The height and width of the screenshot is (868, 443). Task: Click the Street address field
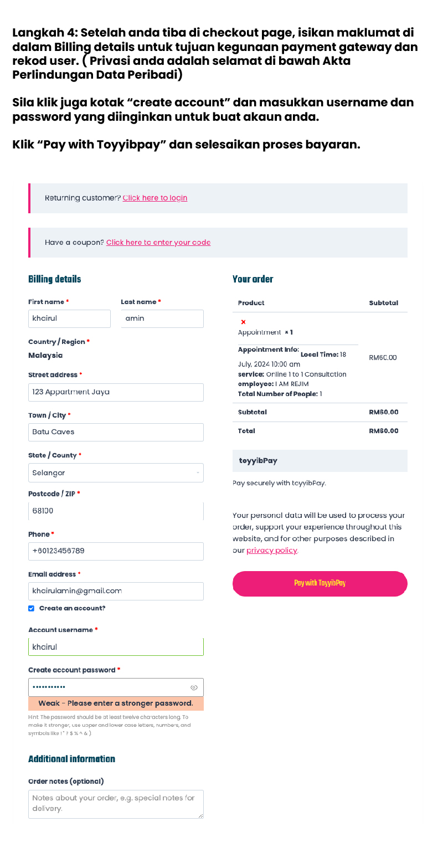pyautogui.click(x=116, y=392)
